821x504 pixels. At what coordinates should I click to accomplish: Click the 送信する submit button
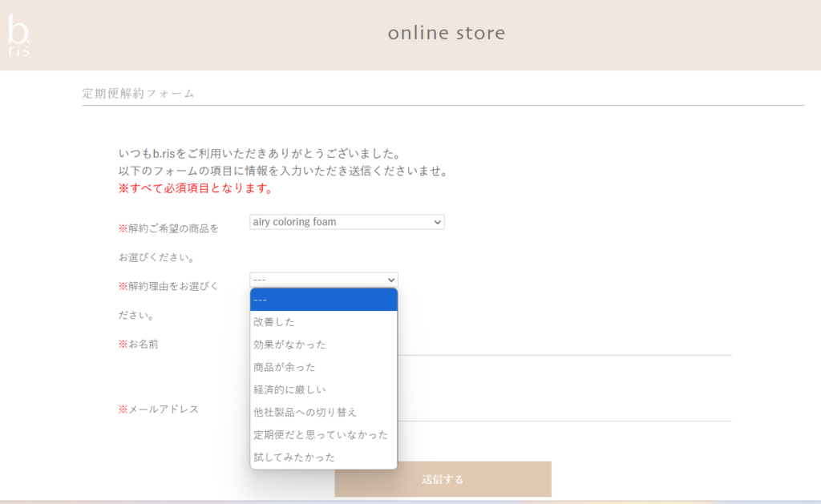pos(443,479)
